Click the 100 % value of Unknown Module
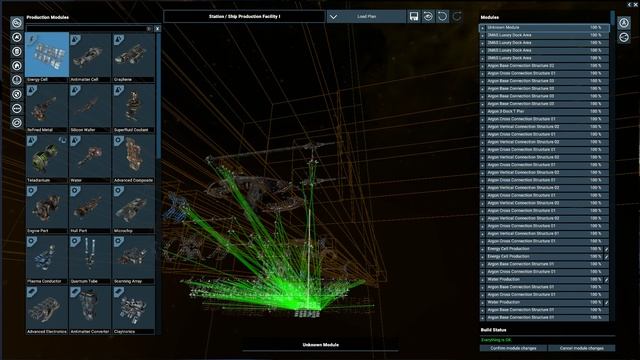This screenshot has height=360, width=640. tap(596, 28)
